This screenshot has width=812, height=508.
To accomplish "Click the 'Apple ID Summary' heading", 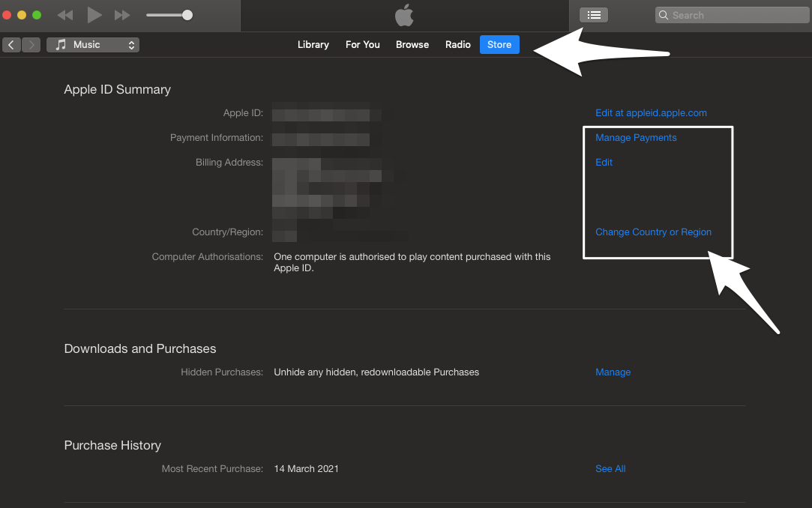I will pyautogui.click(x=118, y=89).
